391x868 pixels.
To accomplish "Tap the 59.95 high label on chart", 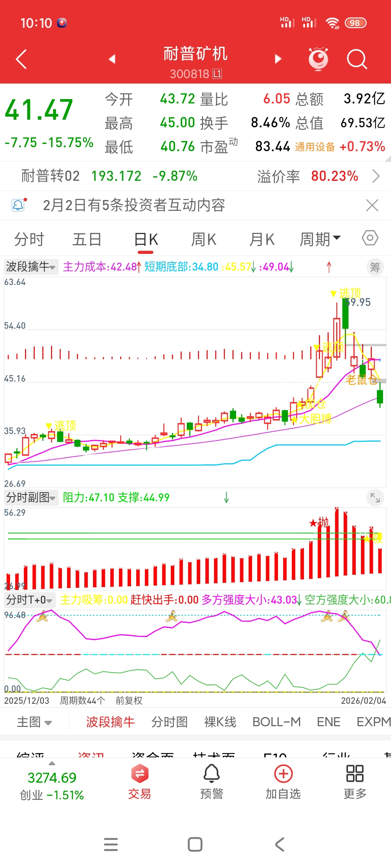I will point(358,302).
